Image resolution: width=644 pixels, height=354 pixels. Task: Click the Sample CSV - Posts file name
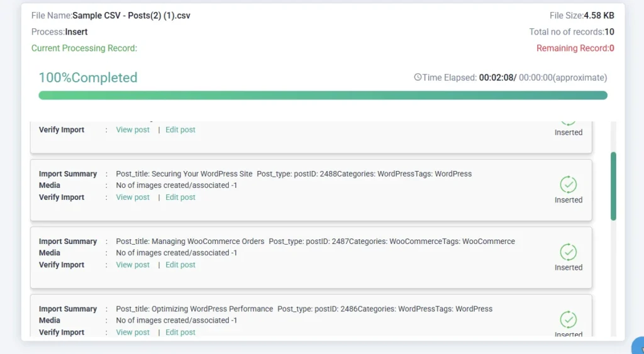click(x=131, y=16)
